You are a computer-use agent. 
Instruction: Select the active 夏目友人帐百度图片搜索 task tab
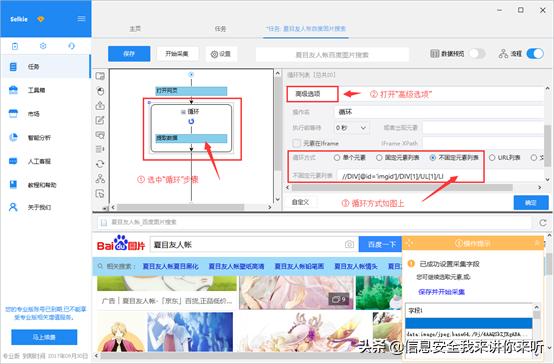point(306,29)
